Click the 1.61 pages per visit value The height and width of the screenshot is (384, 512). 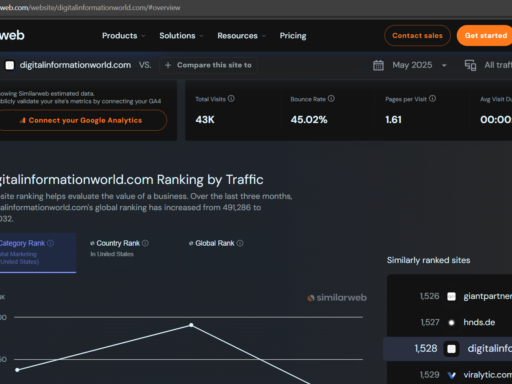(393, 120)
